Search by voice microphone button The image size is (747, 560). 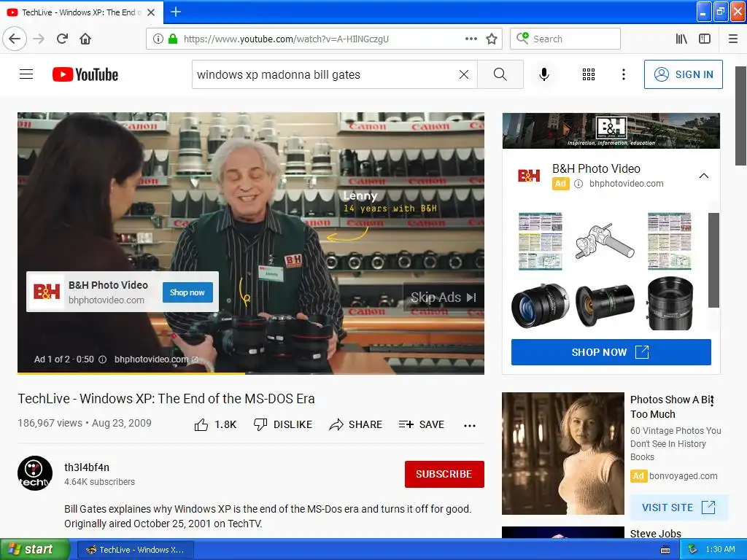544,74
